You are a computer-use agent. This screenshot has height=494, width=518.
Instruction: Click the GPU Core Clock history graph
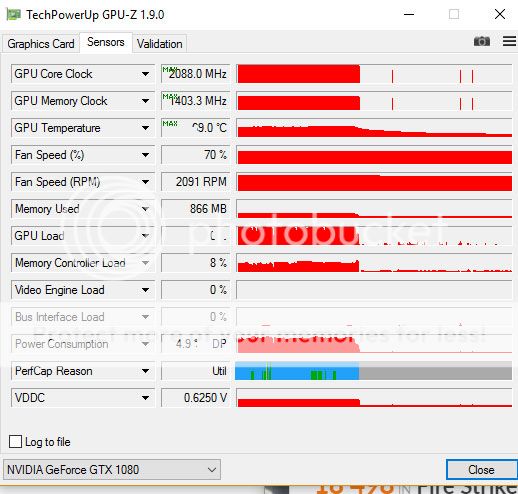pyautogui.click(x=374, y=74)
